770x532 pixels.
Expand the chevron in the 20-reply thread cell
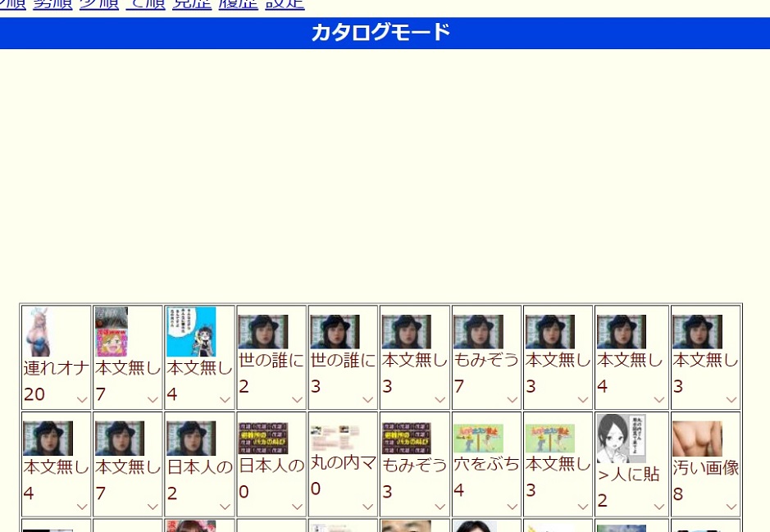click(x=82, y=400)
